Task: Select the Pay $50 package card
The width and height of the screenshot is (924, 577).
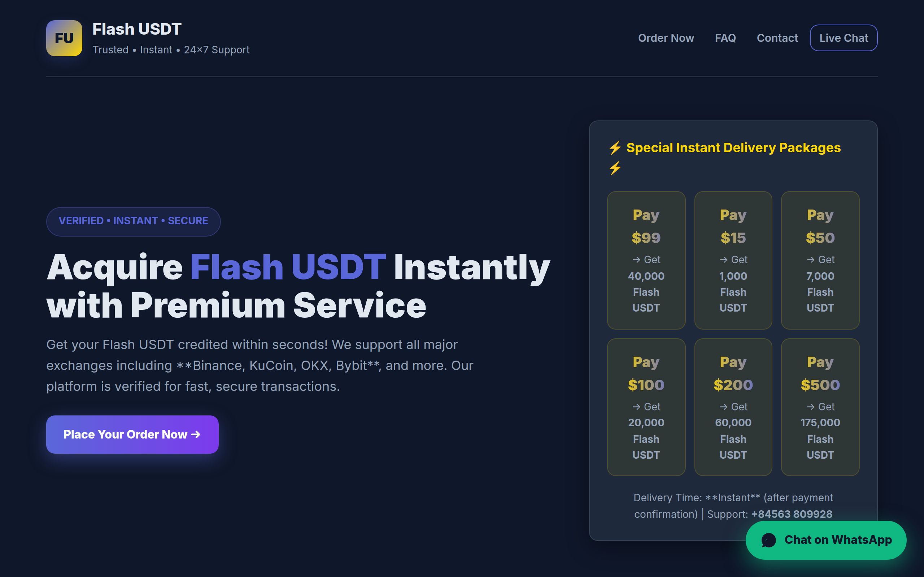Action: pos(820,260)
